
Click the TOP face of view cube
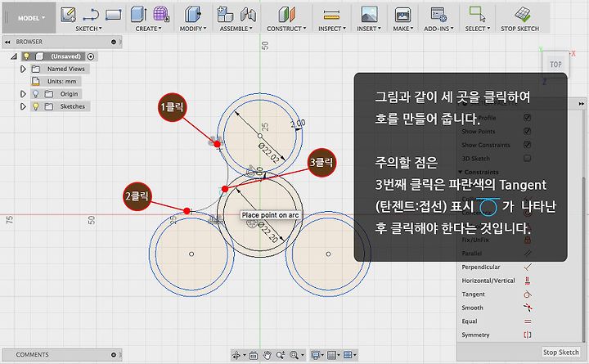pyautogui.click(x=556, y=65)
